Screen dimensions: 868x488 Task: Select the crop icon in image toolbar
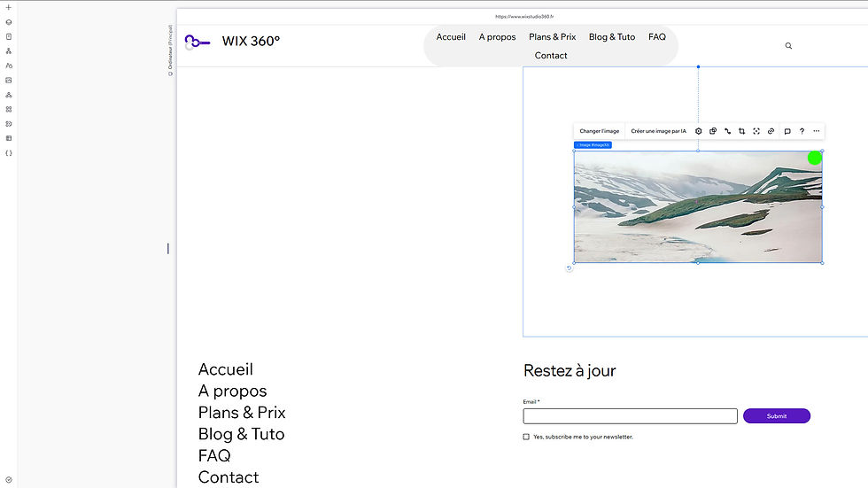(742, 131)
